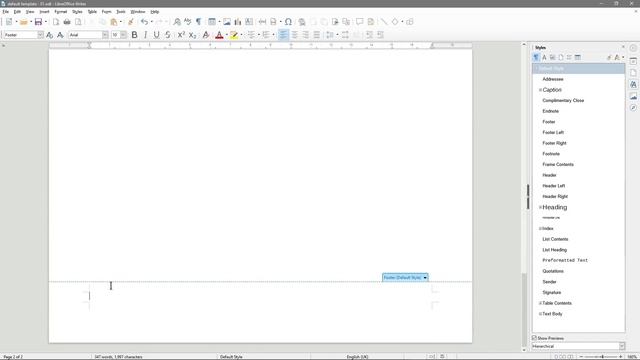Click the Save document icon
The width and height of the screenshot is (640, 360).
coord(38,22)
